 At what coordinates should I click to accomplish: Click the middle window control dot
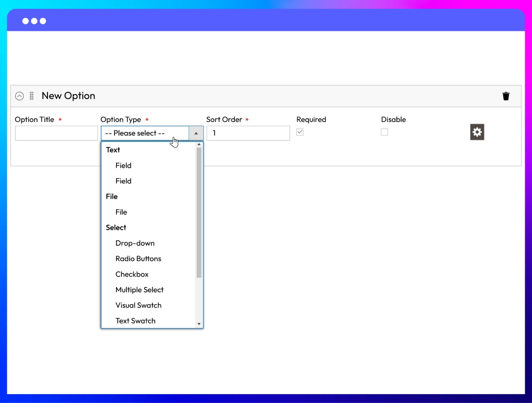[x=34, y=20]
